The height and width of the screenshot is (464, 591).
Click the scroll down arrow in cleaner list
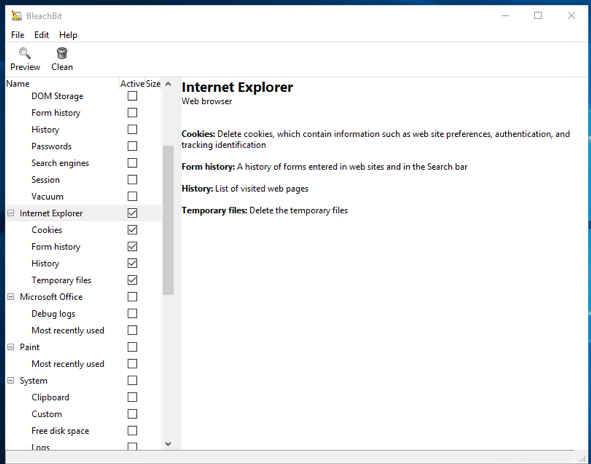(168, 444)
